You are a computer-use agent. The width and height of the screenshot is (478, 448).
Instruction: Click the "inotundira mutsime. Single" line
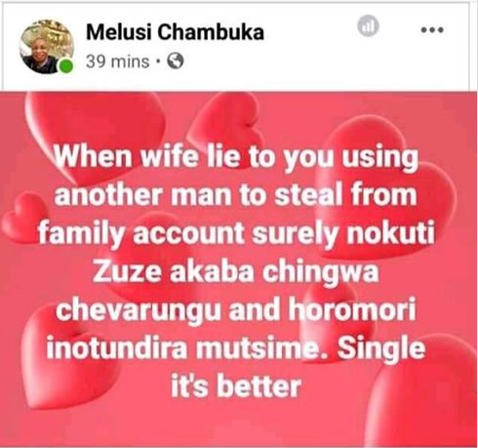235,348
